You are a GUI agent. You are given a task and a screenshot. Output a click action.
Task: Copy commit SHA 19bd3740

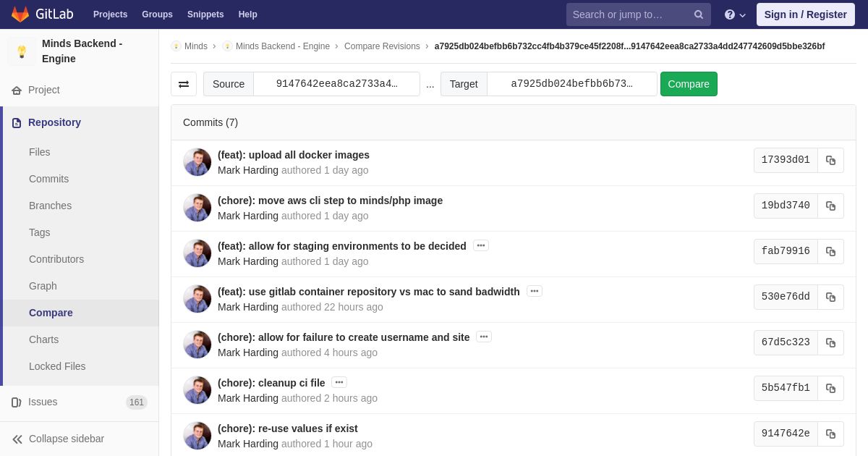pyautogui.click(x=830, y=206)
